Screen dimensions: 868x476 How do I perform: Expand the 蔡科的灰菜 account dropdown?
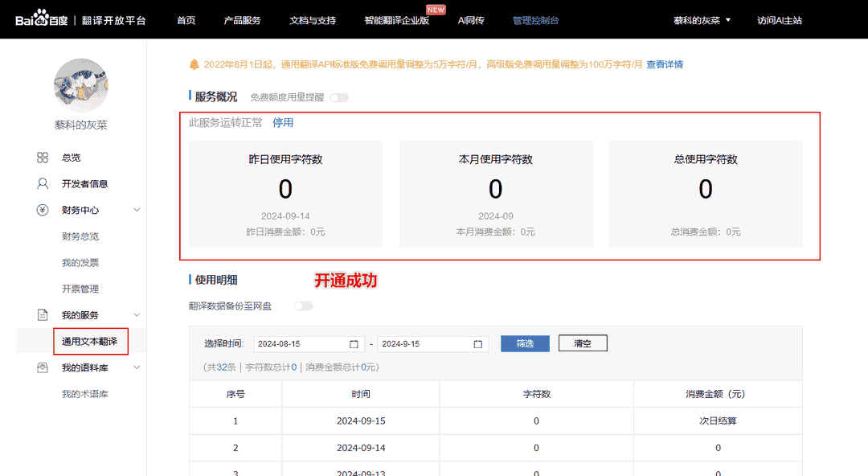[x=702, y=19]
